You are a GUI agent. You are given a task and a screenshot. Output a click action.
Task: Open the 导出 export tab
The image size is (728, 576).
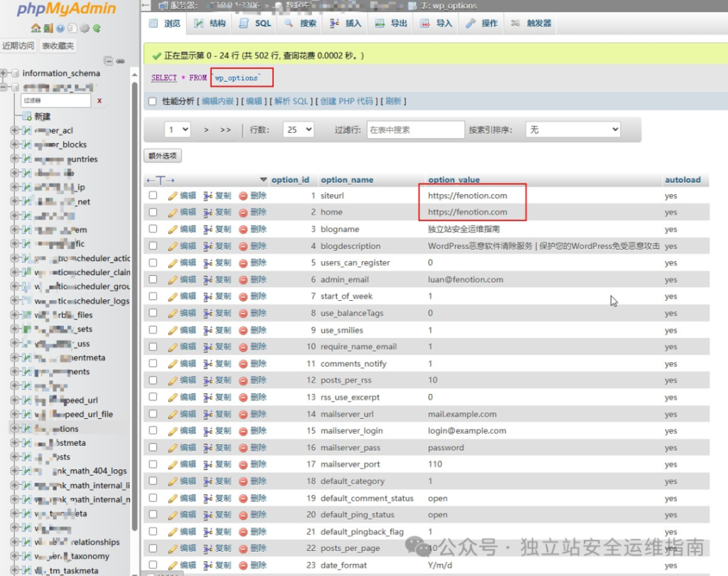(391, 23)
